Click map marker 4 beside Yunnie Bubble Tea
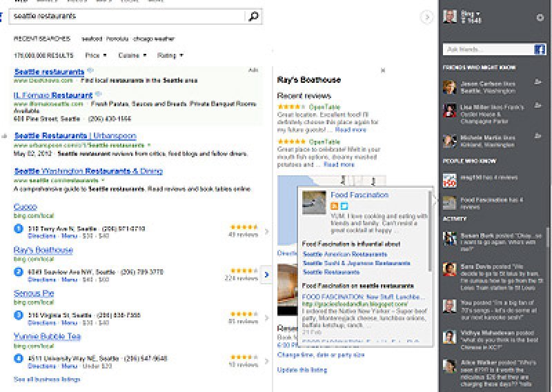The height and width of the screenshot is (392, 552). tap(19, 359)
